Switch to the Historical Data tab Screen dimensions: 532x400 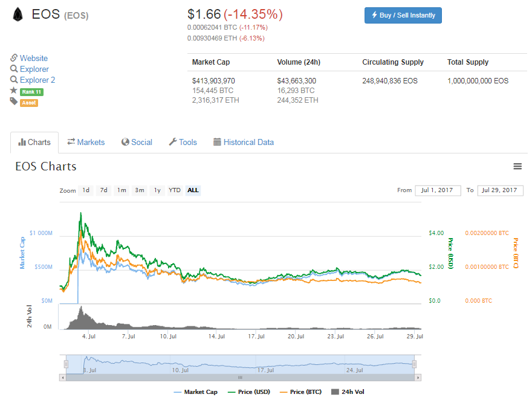click(x=244, y=143)
